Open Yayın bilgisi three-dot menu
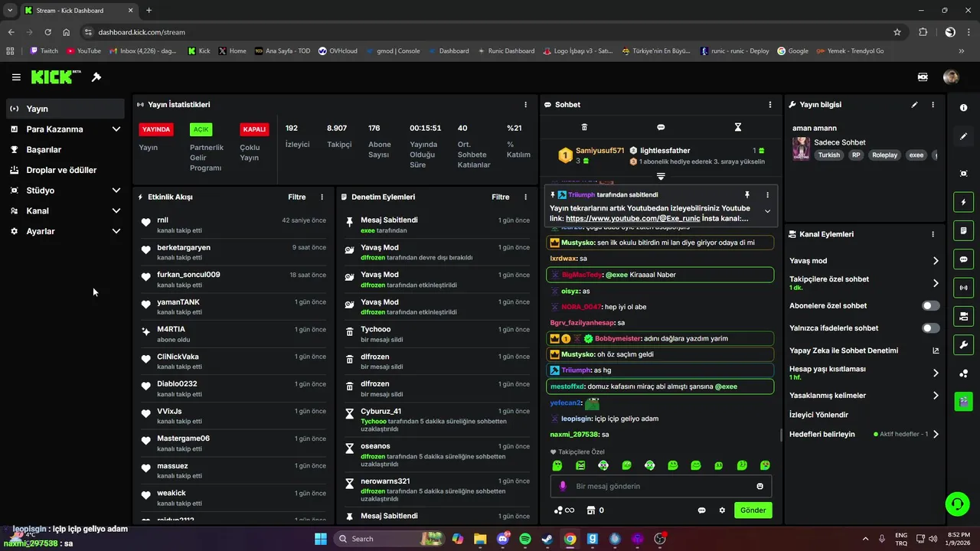 [933, 105]
